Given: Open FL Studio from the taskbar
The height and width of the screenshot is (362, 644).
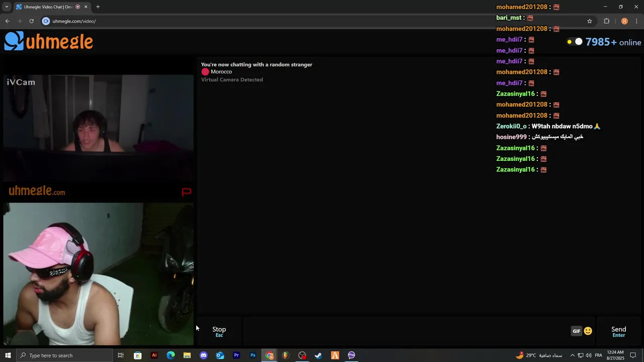Looking at the screenshot, I should pos(286,355).
